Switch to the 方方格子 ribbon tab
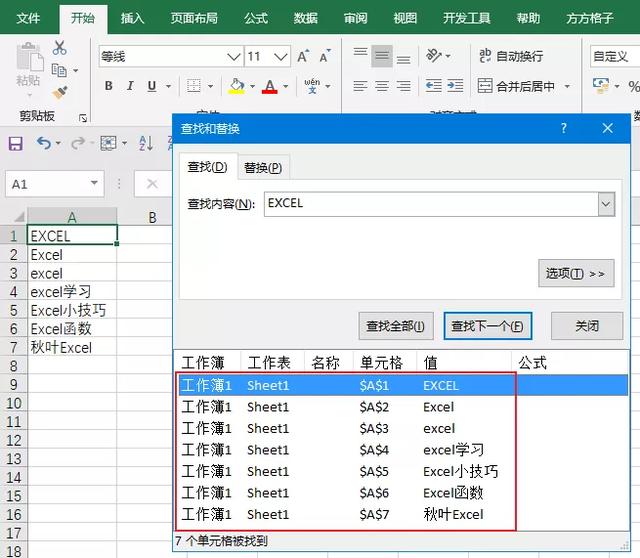640x558 pixels. (x=589, y=18)
